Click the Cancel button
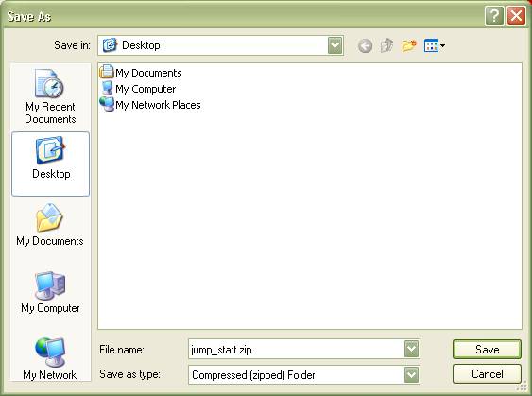This screenshot has width=532, height=396. 487,374
